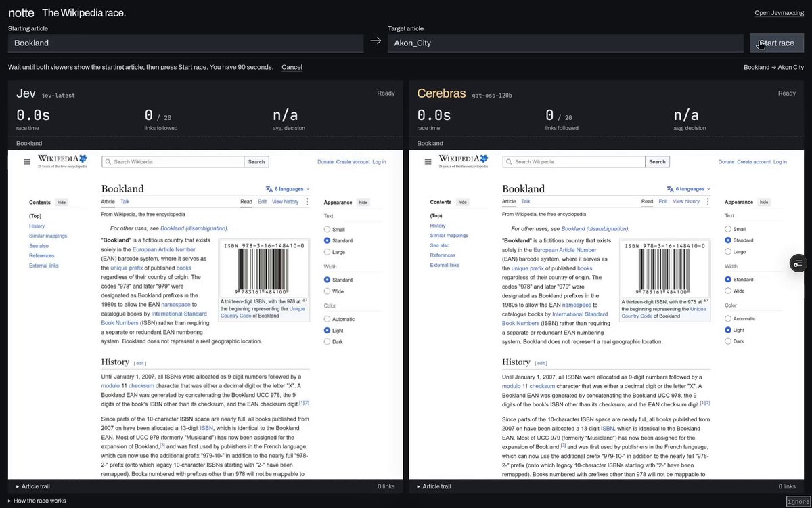Expand the left Article trail
The image size is (812, 508).
coord(32,486)
